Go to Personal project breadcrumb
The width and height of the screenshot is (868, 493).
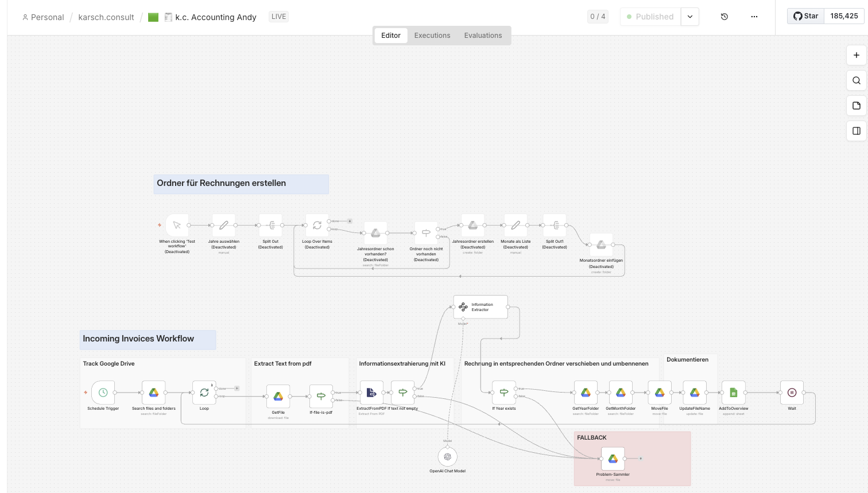pos(43,17)
